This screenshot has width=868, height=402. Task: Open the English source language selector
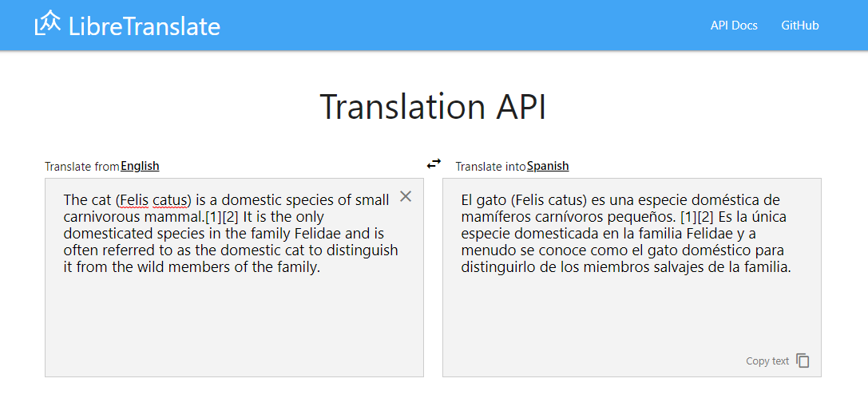click(140, 166)
